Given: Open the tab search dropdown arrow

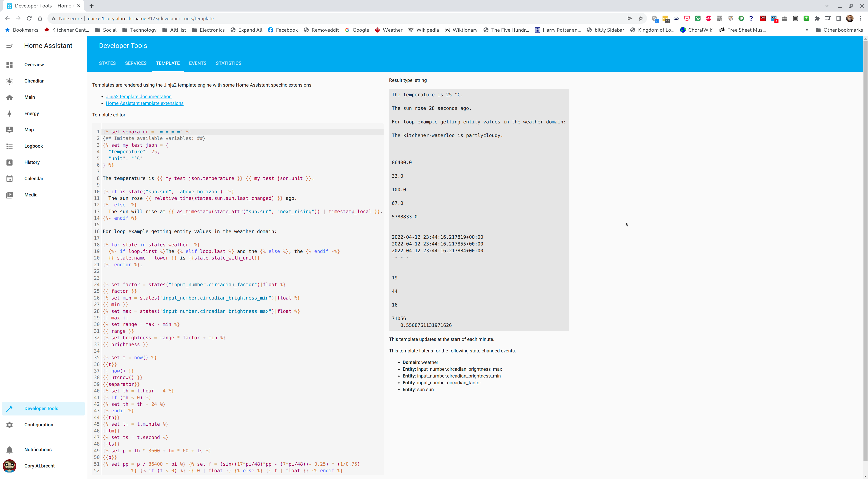Looking at the screenshot, I should 827,6.
